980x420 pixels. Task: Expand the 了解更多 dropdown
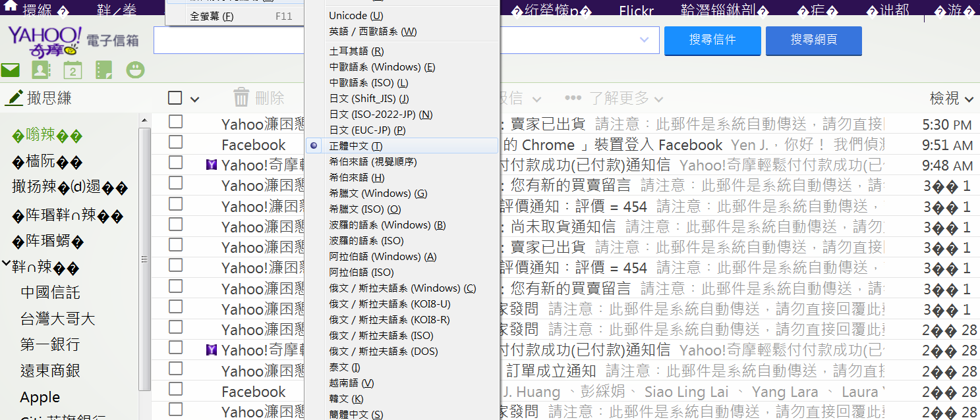[625, 98]
